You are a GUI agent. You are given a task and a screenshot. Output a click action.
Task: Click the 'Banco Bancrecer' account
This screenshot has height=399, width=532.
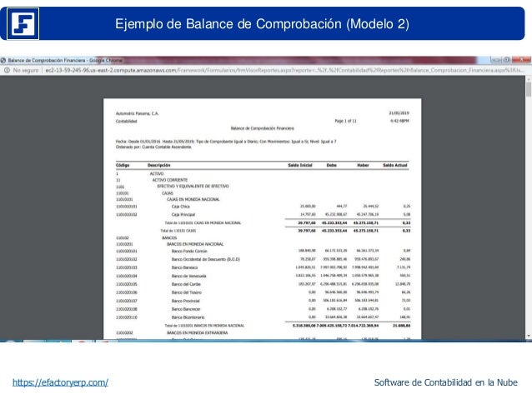pyautogui.click(x=186, y=309)
